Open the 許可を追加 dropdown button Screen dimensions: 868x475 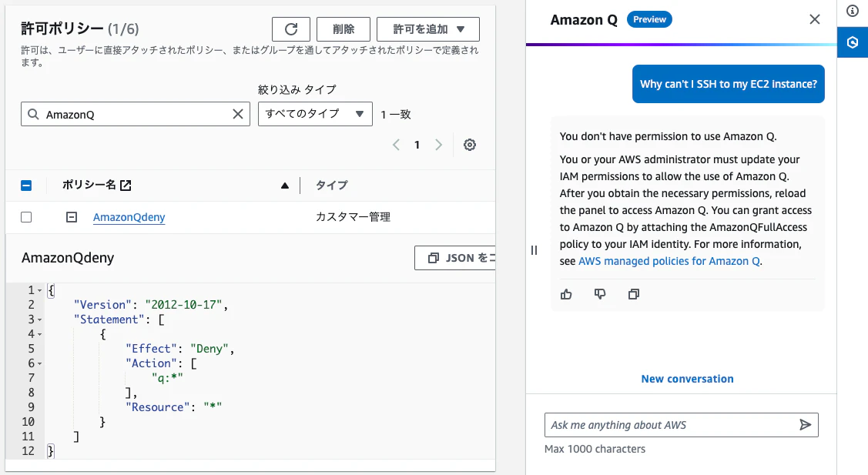coord(428,29)
